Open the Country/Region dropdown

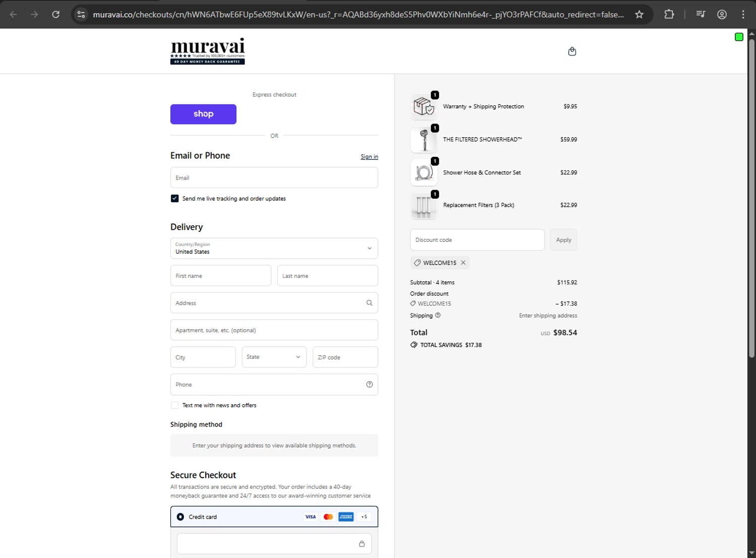coord(274,249)
